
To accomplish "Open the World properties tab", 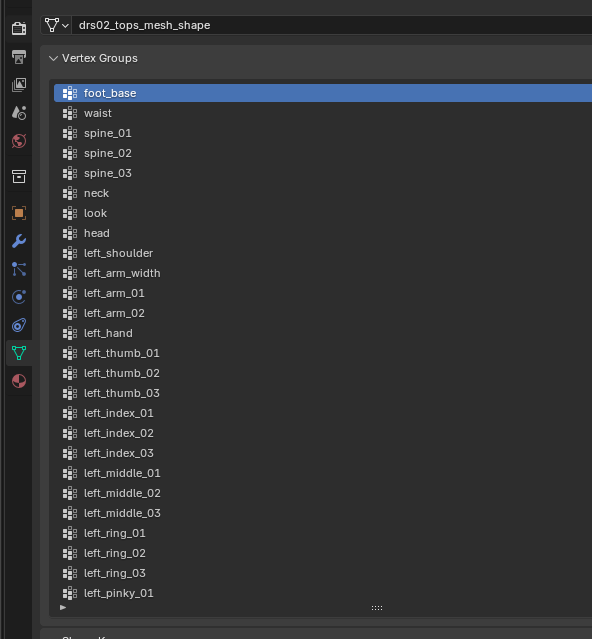I will click(x=19, y=141).
